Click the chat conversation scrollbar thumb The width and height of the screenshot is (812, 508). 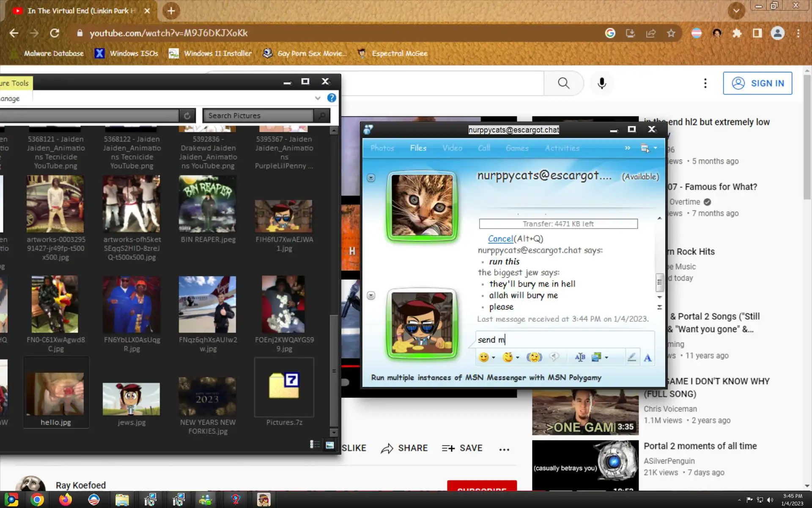659,282
